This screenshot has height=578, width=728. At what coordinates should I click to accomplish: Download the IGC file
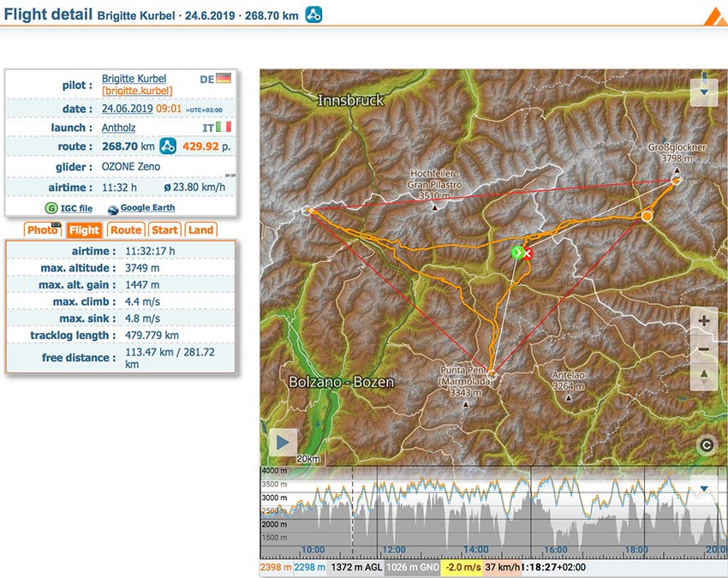click(76, 208)
